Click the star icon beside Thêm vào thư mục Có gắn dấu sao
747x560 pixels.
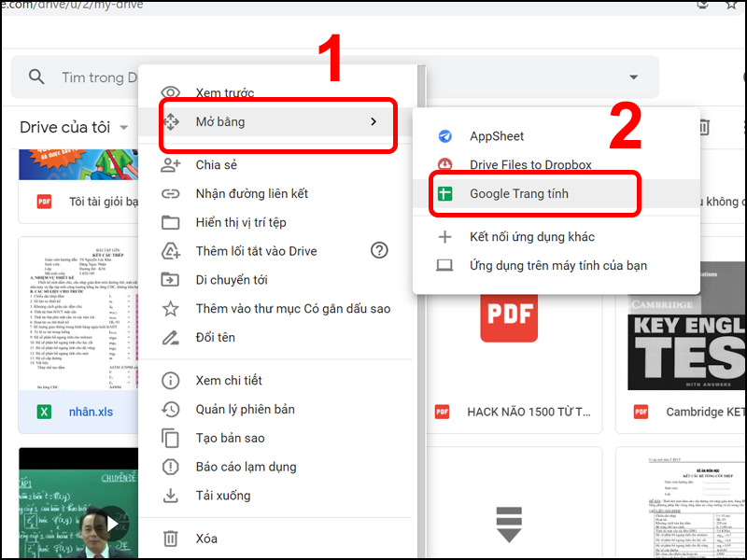point(172,308)
